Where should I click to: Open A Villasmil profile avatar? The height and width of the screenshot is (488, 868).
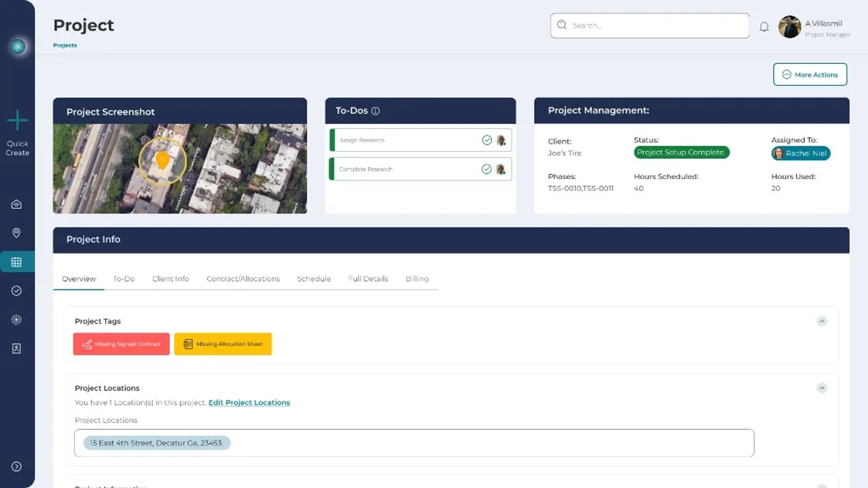point(790,27)
